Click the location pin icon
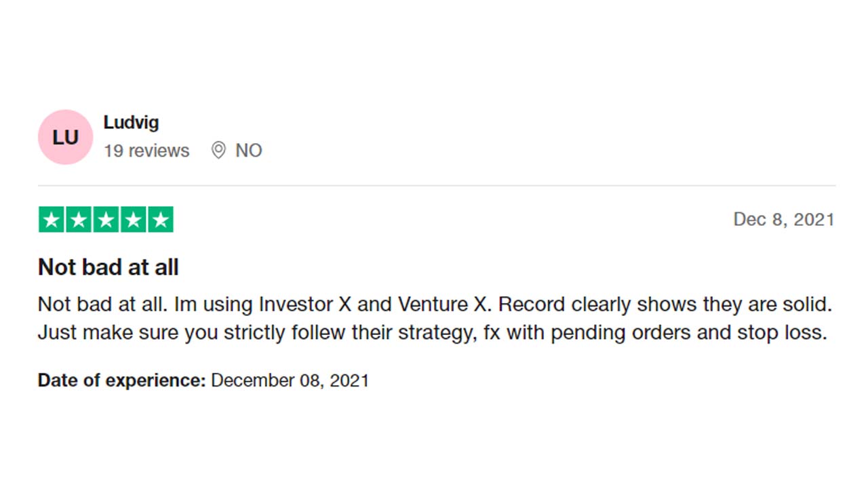The height and width of the screenshot is (495, 868). point(218,151)
